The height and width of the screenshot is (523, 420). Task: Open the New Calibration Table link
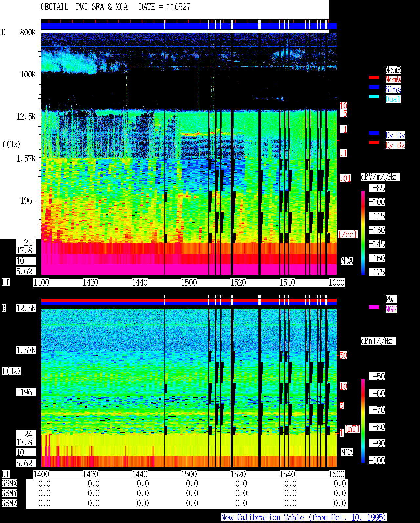click(x=304, y=518)
